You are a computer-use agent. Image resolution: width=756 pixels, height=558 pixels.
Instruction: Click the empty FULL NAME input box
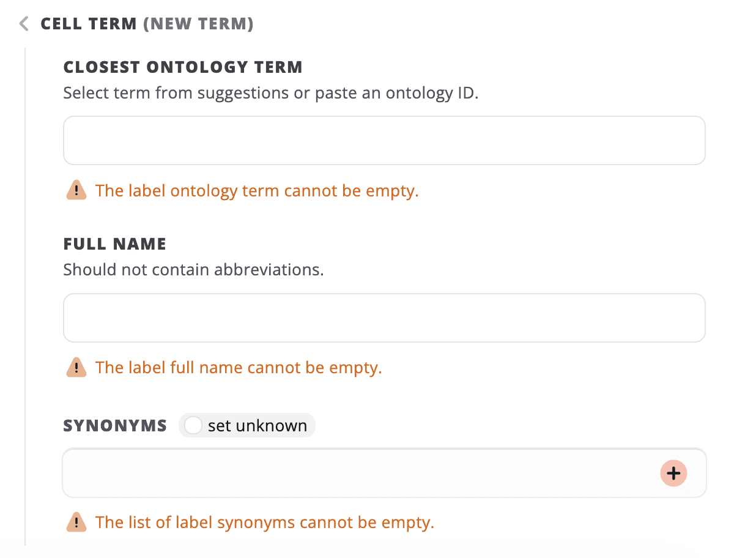(x=384, y=317)
